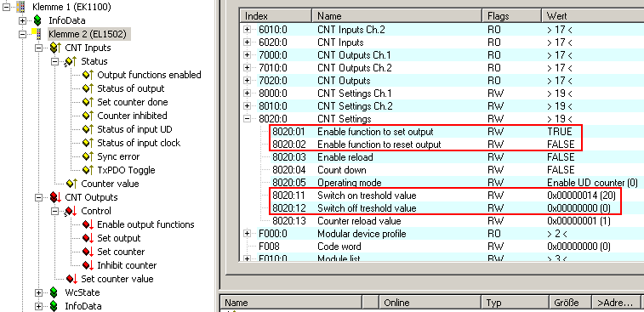Click the Typ column header in lower list
This screenshot has height=312, width=644.
[515, 303]
